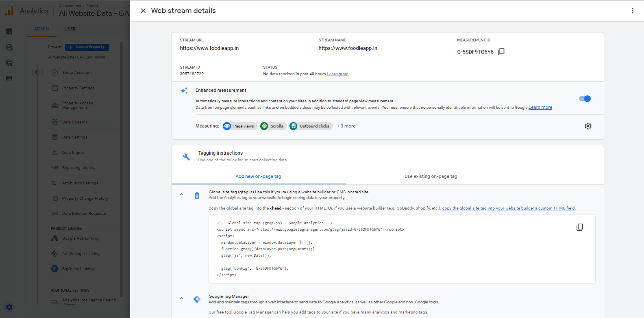Copy the gtag.js code snippet
The width and height of the screenshot is (644, 318).
click(580, 227)
